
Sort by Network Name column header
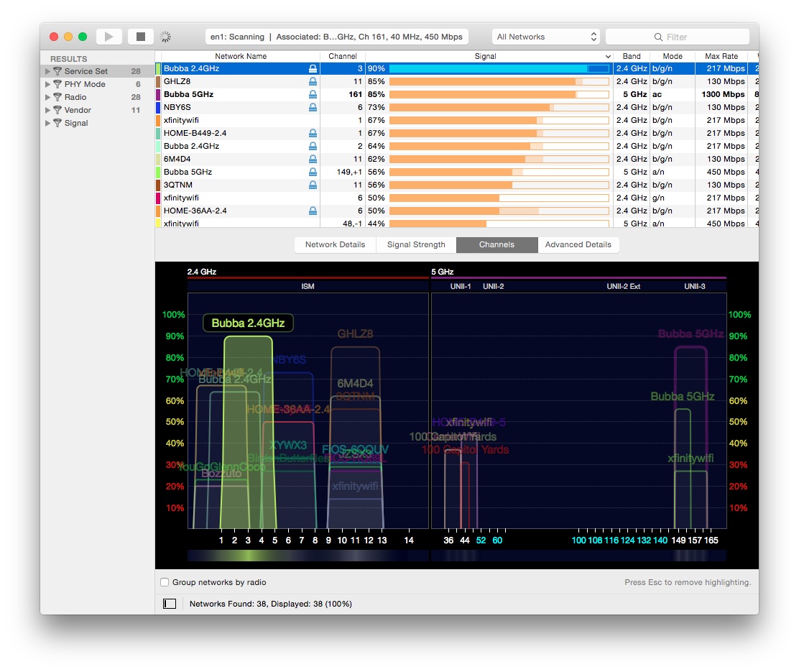pos(241,56)
